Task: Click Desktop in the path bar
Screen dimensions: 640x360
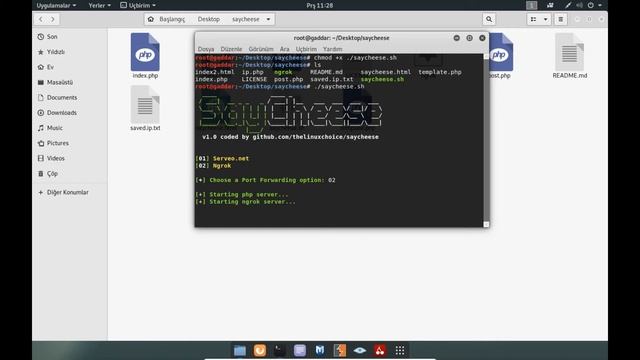Action: tap(209, 19)
